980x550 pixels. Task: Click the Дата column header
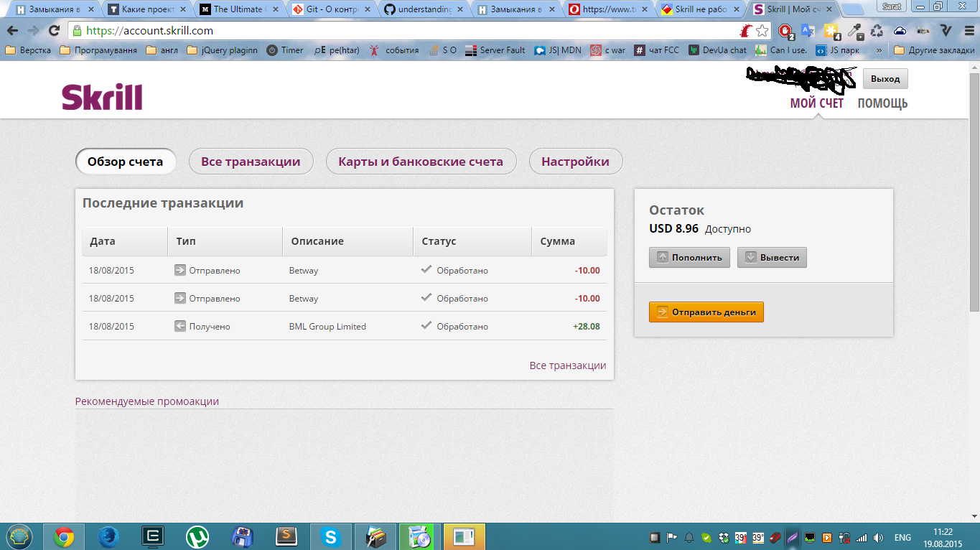click(125, 241)
